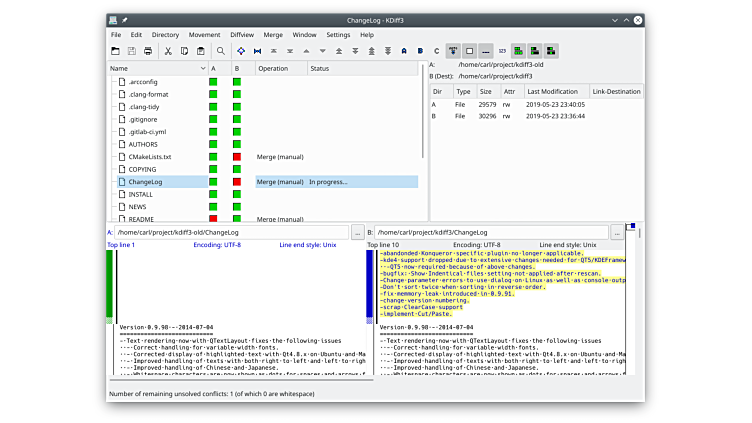Click the Operation column header
Screen dimensions: 752x423
point(272,68)
